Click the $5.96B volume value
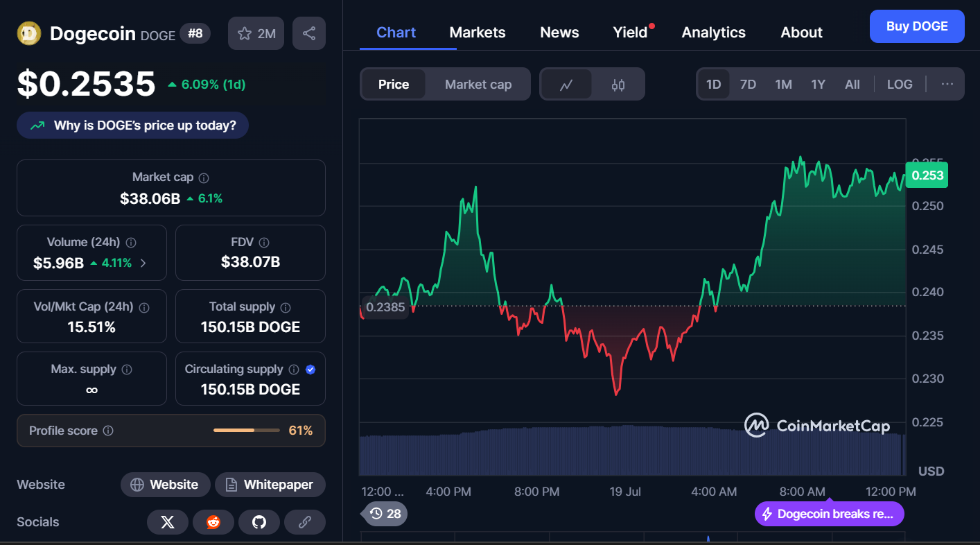Viewport: 980px width, 545px height. coord(58,263)
